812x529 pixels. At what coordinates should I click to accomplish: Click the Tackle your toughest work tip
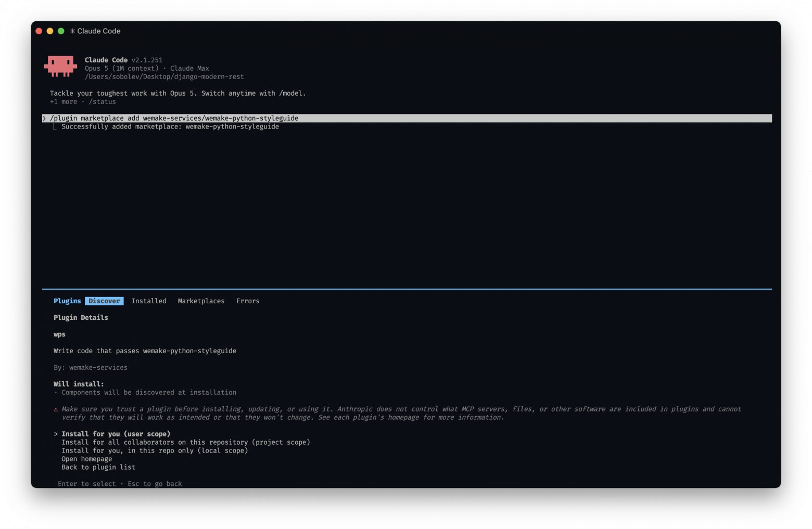click(x=178, y=93)
